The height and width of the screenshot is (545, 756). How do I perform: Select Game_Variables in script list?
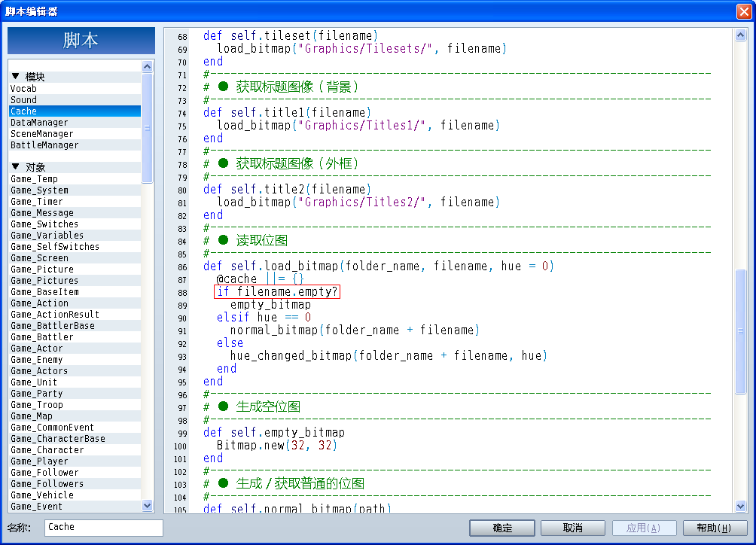(x=75, y=236)
